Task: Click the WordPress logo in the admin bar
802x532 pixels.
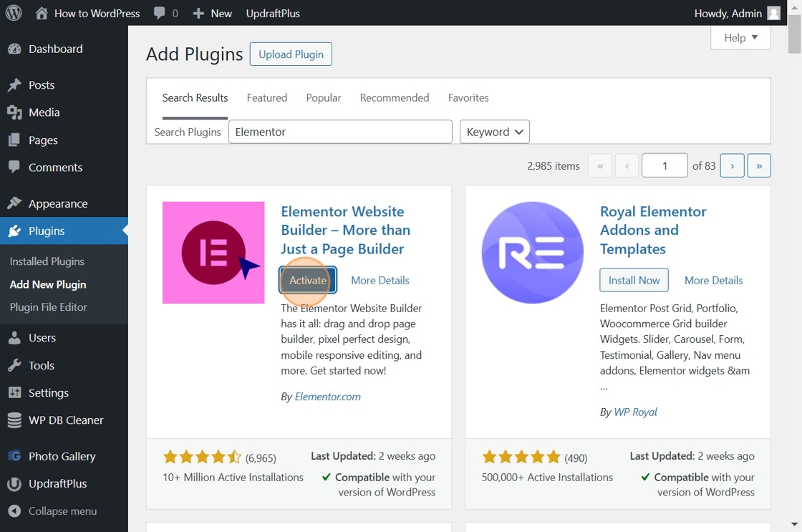Action: click(x=14, y=14)
